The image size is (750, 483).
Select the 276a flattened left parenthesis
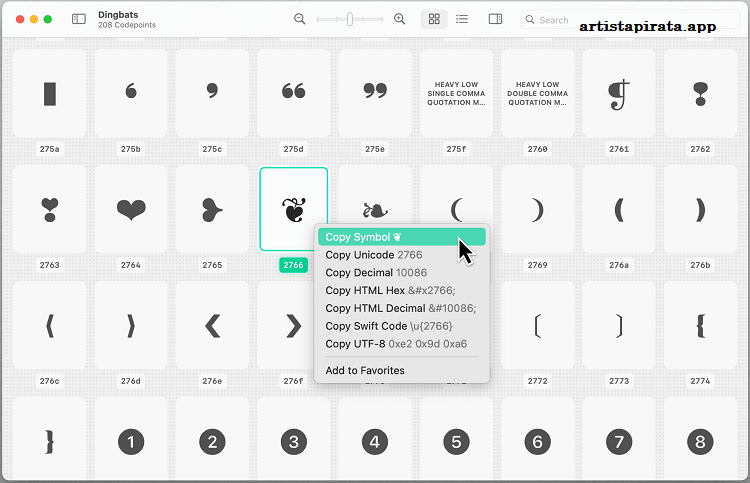click(x=619, y=209)
